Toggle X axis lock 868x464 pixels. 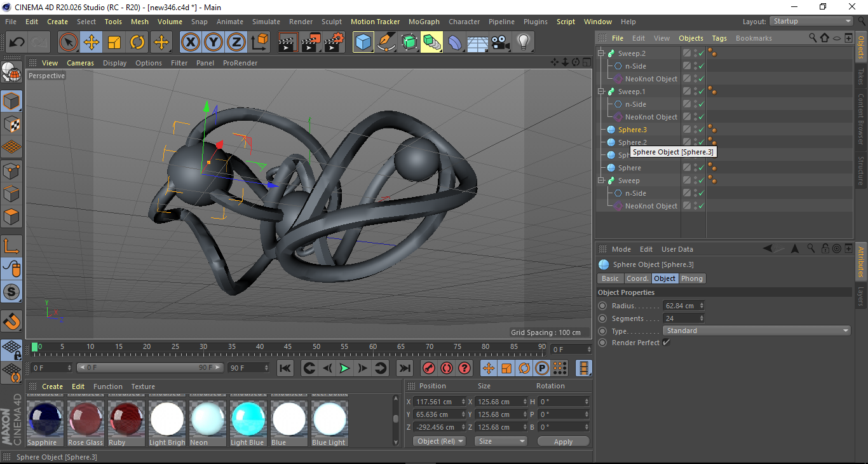point(190,43)
